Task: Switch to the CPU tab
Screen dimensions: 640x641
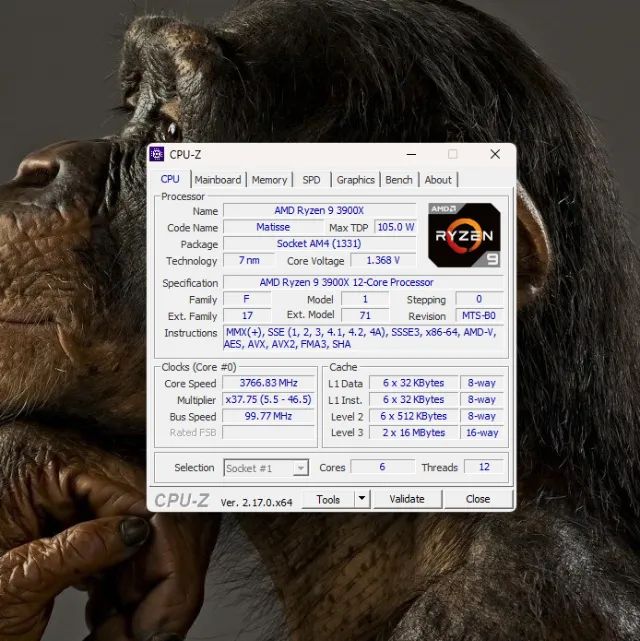Action: 170,179
